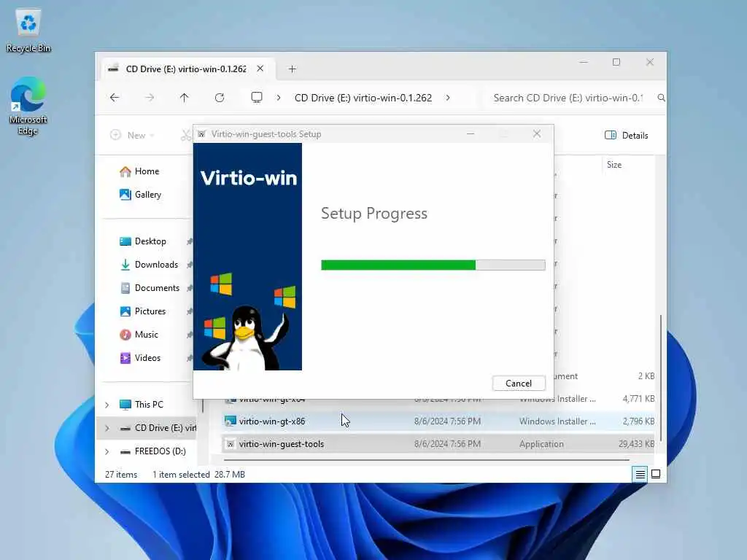Click the Cut scissors icon
Image resolution: width=747 pixels, height=560 pixels.
[x=186, y=135]
